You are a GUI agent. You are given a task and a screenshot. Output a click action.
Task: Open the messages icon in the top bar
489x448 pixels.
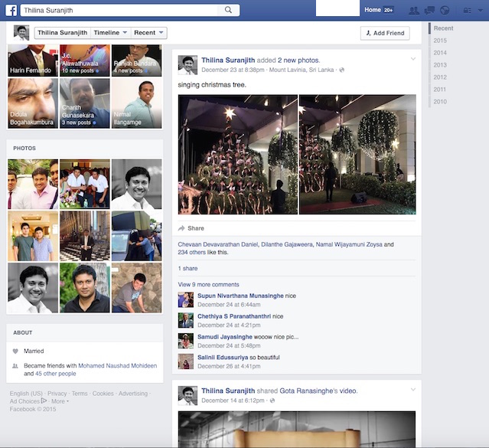(429, 11)
